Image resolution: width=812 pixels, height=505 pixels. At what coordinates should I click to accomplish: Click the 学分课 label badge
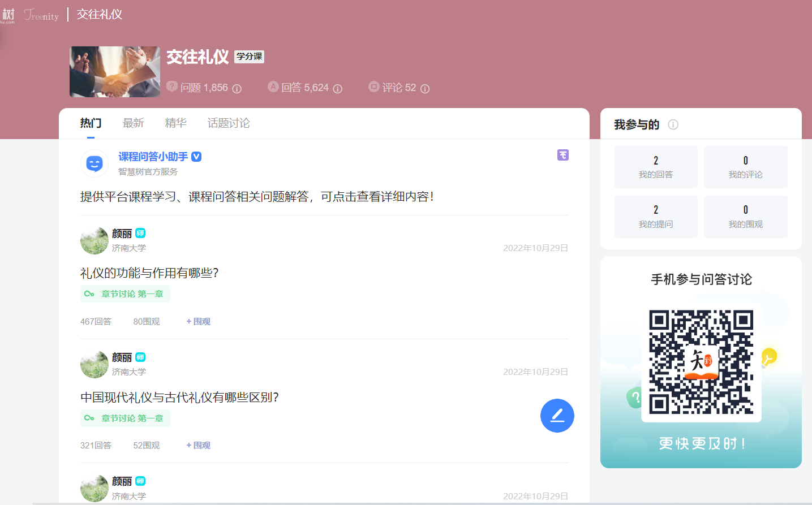click(249, 57)
